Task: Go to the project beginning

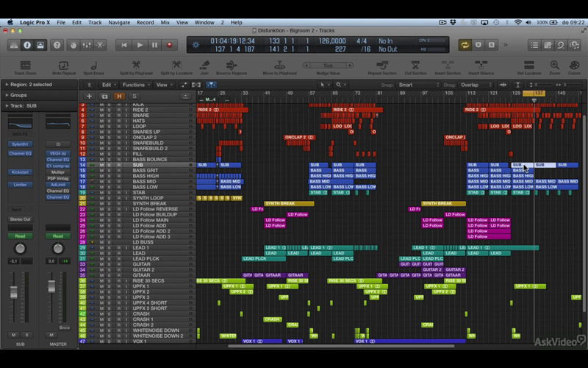Action: 123,45
